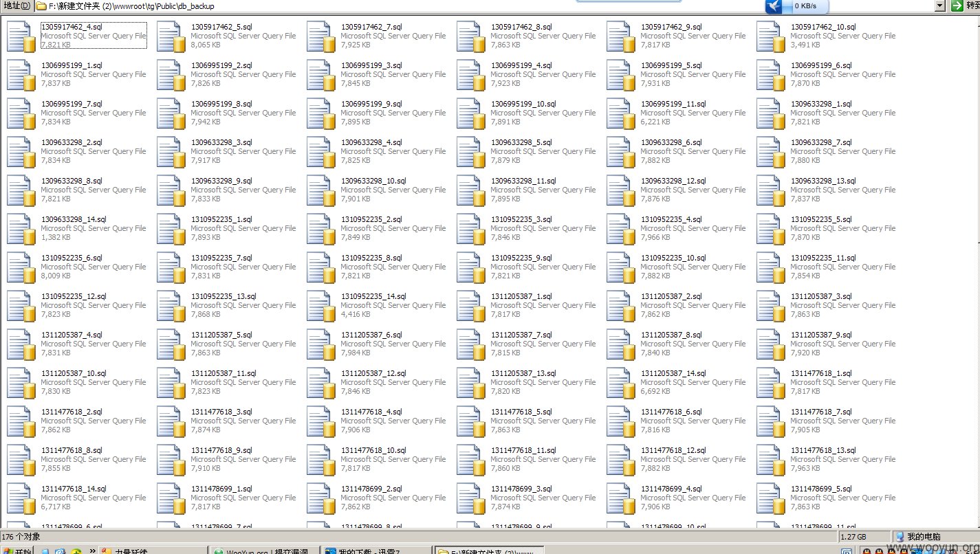This screenshot has width=980, height=554.
Task: Click the 1309633298_5.sql file icon
Action: (x=470, y=152)
